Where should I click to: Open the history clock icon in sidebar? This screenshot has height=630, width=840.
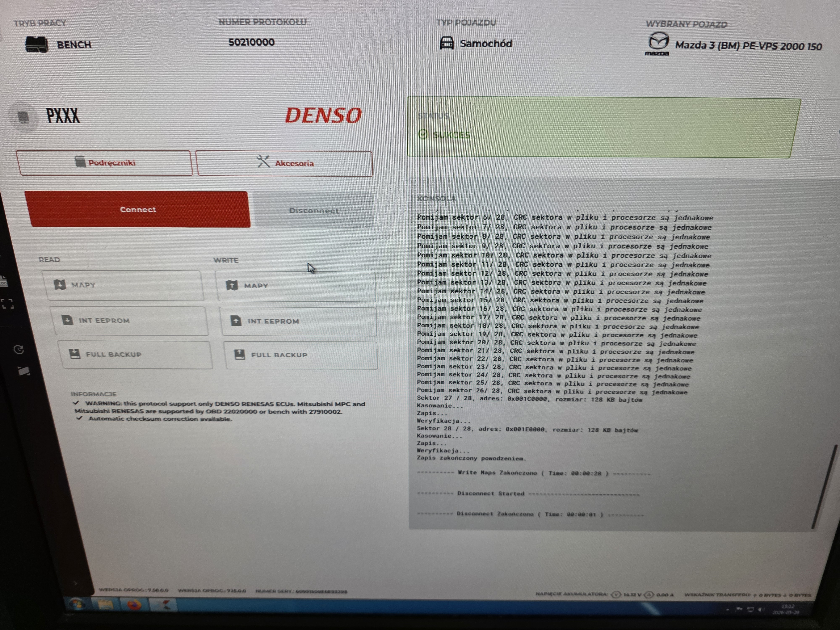pyautogui.click(x=19, y=349)
